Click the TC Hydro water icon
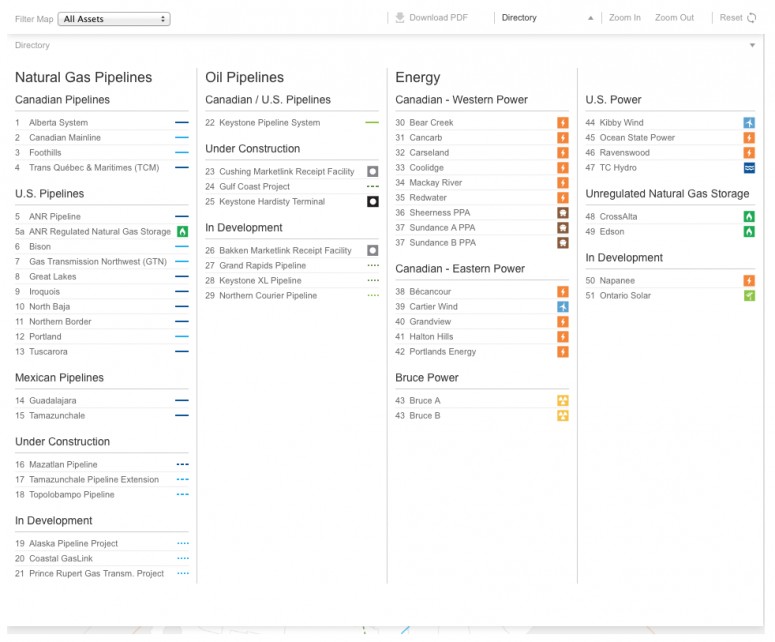This screenshot has width=775, height=642. [749, 168]
